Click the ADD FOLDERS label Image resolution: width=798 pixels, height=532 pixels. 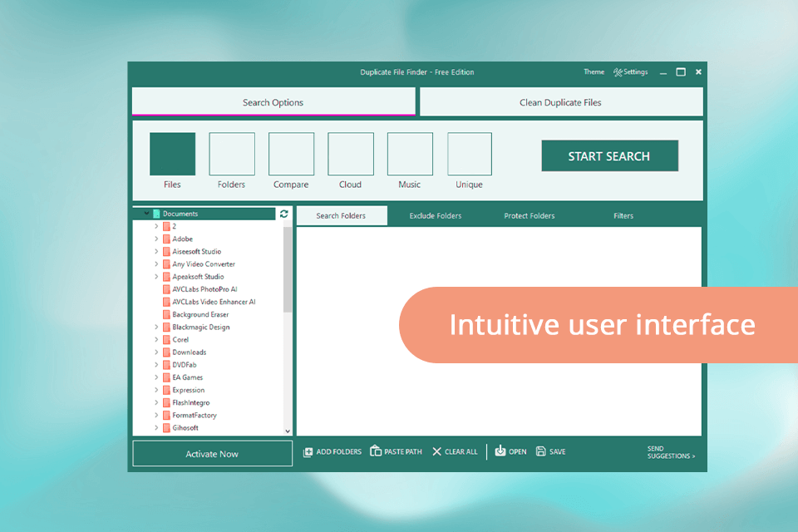point(339,451)
